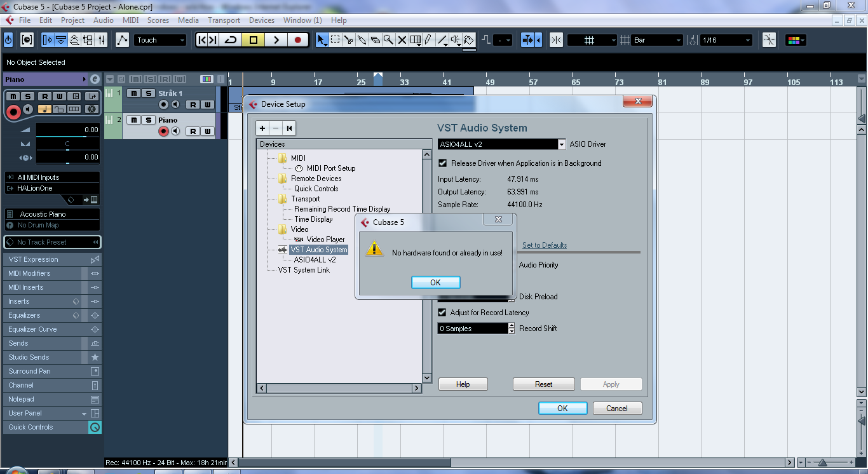Open the Devices menu

click(x=261, y=20)
